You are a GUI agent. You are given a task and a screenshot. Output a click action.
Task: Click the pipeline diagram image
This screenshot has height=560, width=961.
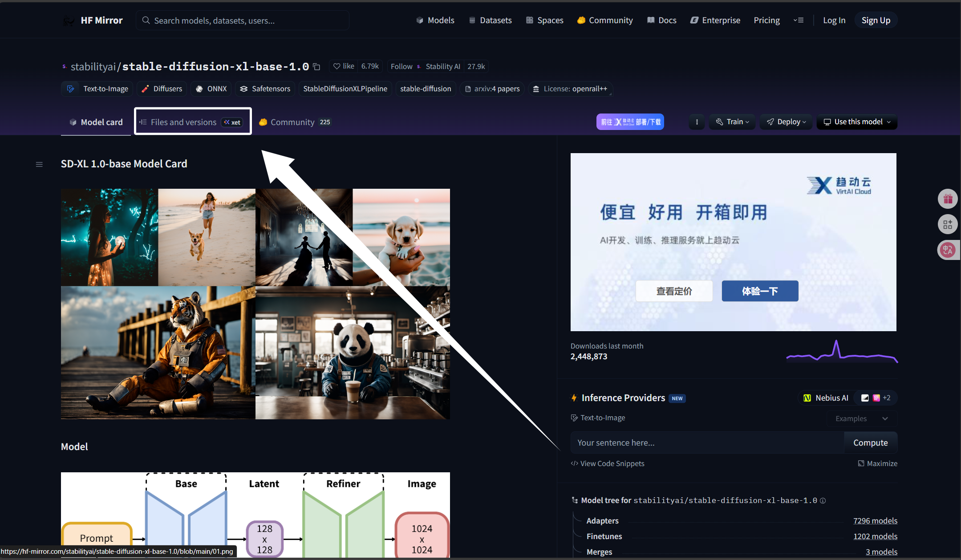pyautogui.click(x=255, y=515)
